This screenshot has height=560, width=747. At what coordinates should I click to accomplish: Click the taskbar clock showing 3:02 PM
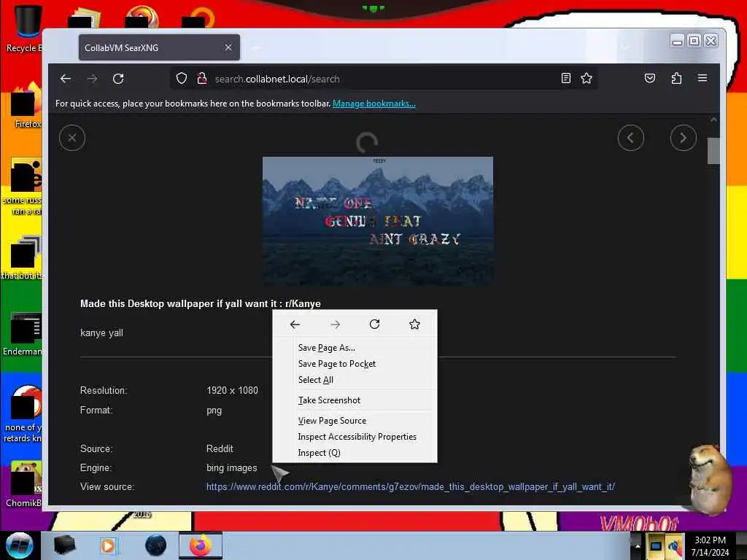click(x=710, y=546)
